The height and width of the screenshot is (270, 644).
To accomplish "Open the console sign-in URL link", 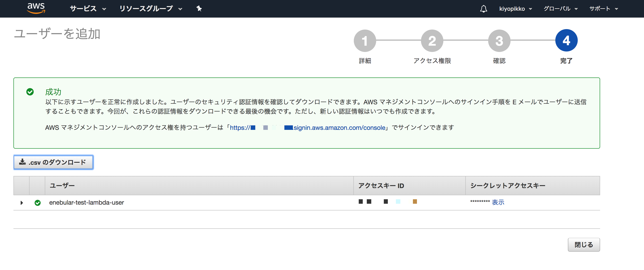I will point(339,128).
